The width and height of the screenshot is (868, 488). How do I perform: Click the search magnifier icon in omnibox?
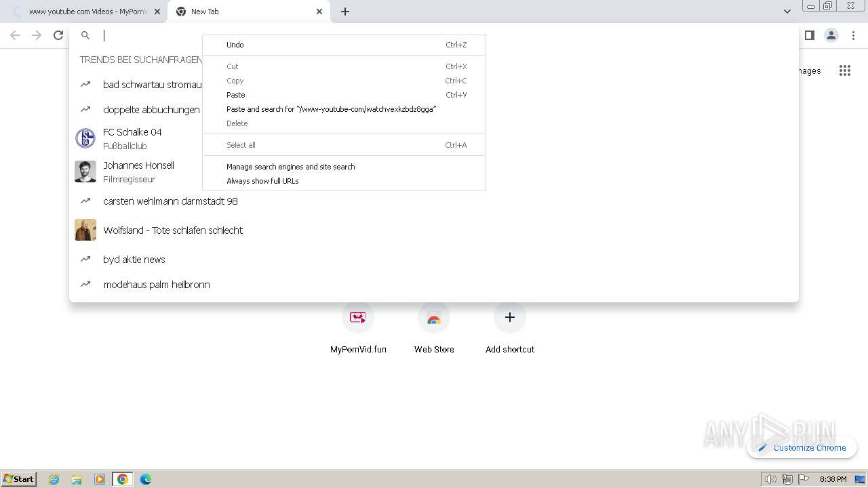pyautogui.click(x=85, y=35)
